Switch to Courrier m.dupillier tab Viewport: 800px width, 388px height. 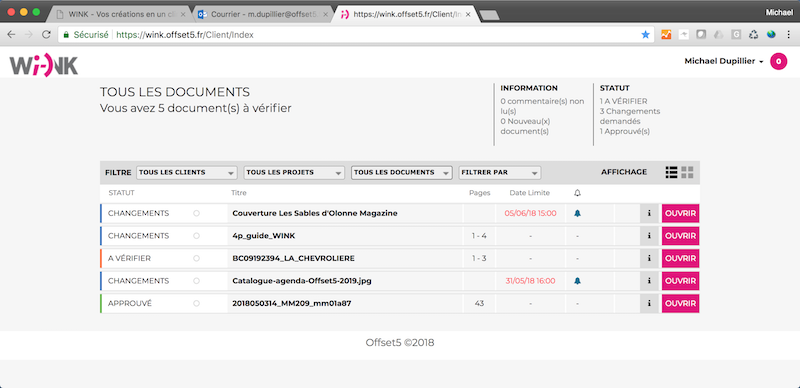coord(263,14)
